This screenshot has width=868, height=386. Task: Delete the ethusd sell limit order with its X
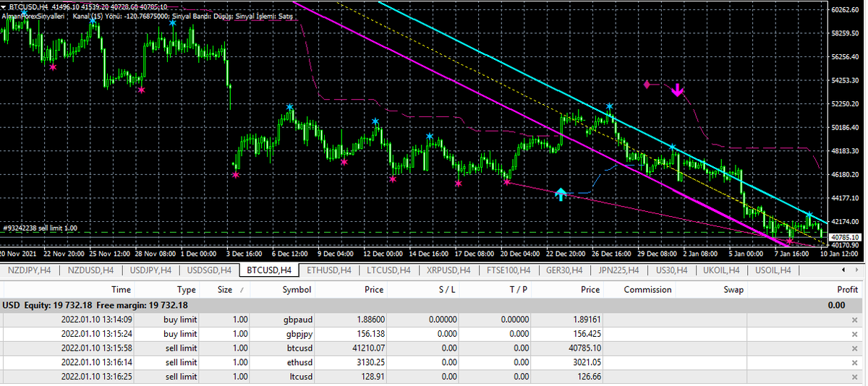click(x=855, y=362)
